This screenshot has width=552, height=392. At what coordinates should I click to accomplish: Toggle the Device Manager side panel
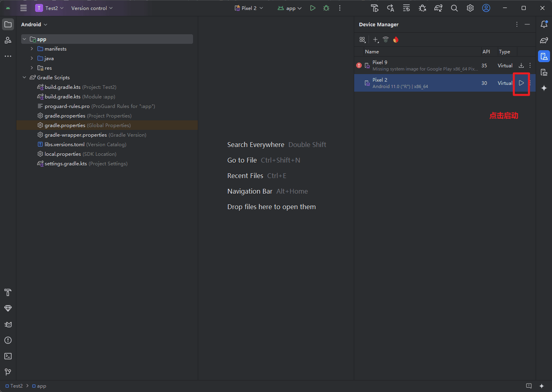tap(544, 56)
